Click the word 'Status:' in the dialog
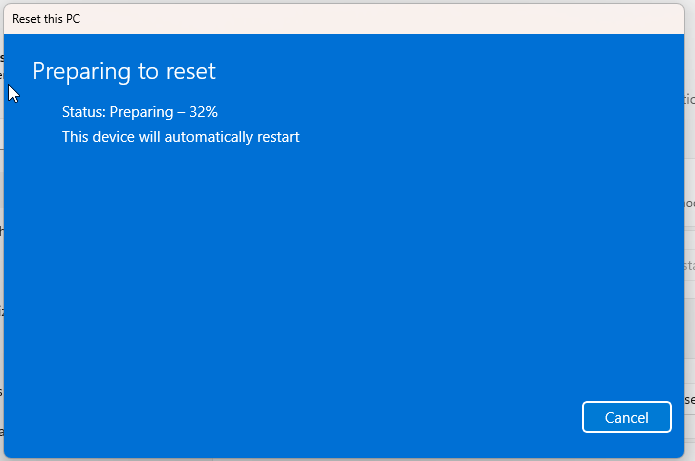 [x=84, y=112]
